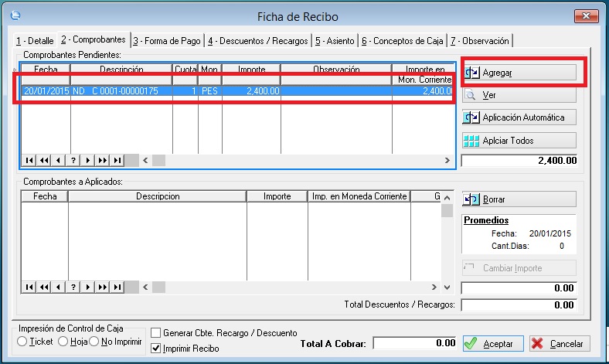Choose No Imprimir radio option
The width and height of the screenshot is (609, 364).
[95, 342]
